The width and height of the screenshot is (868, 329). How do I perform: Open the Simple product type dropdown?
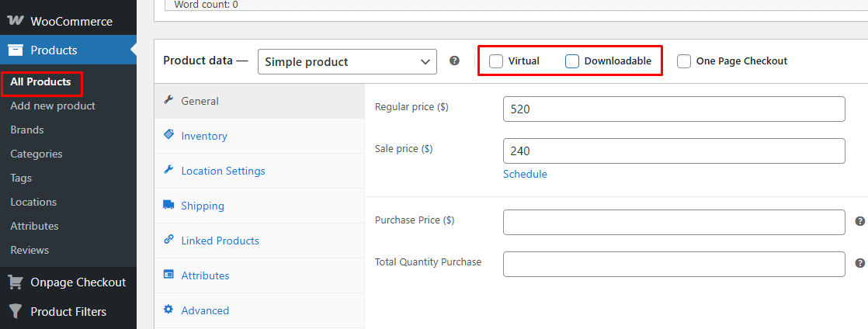(x=347, y=62)
